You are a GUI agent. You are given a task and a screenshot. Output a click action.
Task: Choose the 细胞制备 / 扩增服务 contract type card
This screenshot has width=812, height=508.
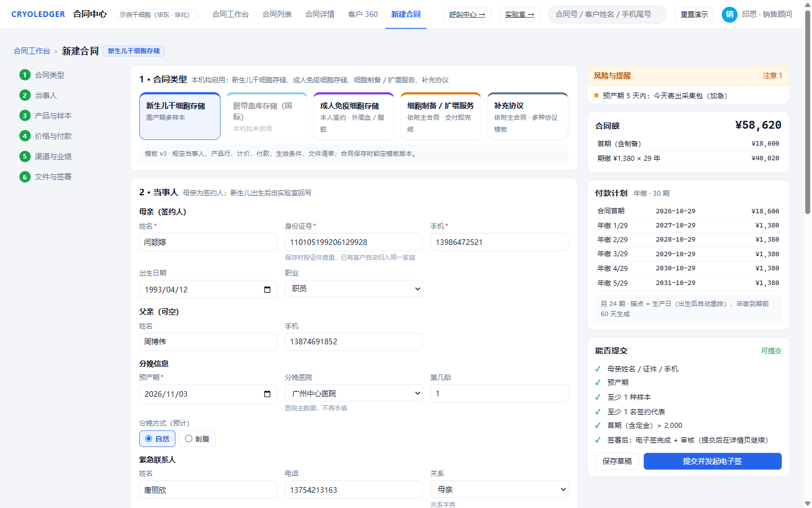pos(440,116)
